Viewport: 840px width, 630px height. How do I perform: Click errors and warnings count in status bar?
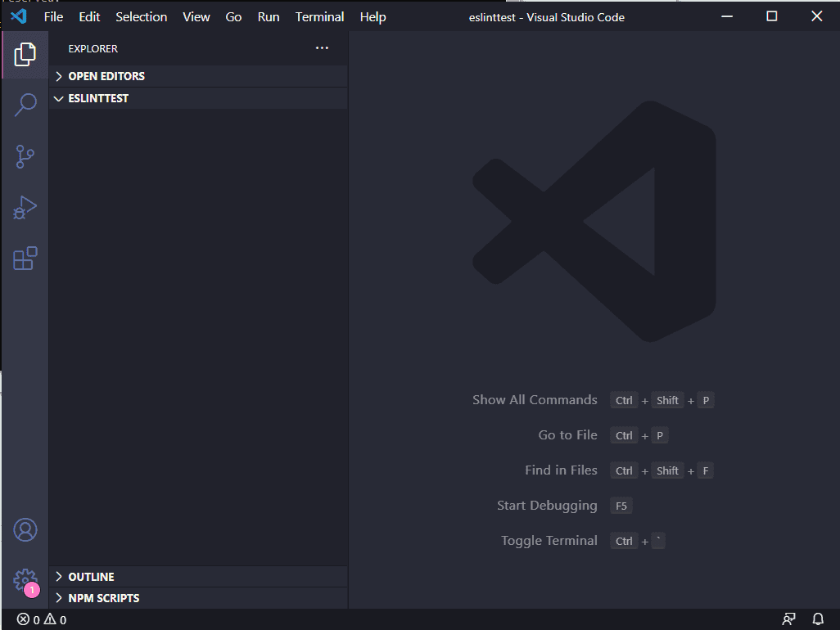click(x=42, y=620)
